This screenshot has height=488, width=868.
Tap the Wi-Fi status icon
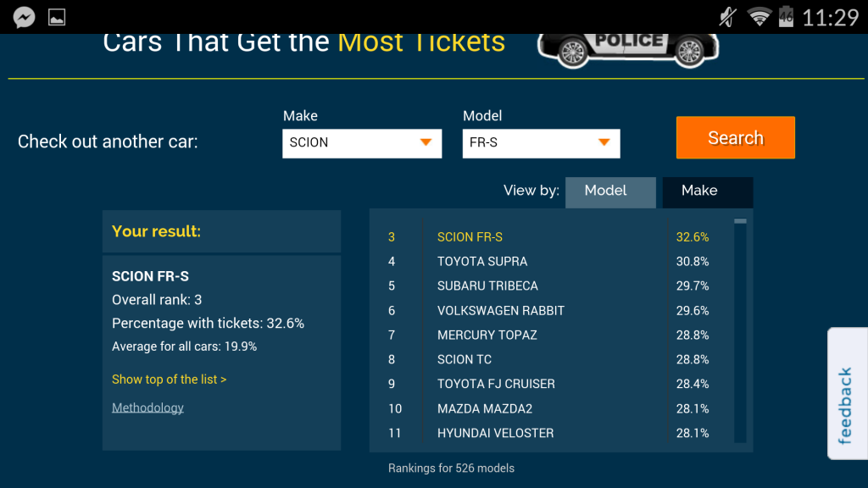click(759, 17)
